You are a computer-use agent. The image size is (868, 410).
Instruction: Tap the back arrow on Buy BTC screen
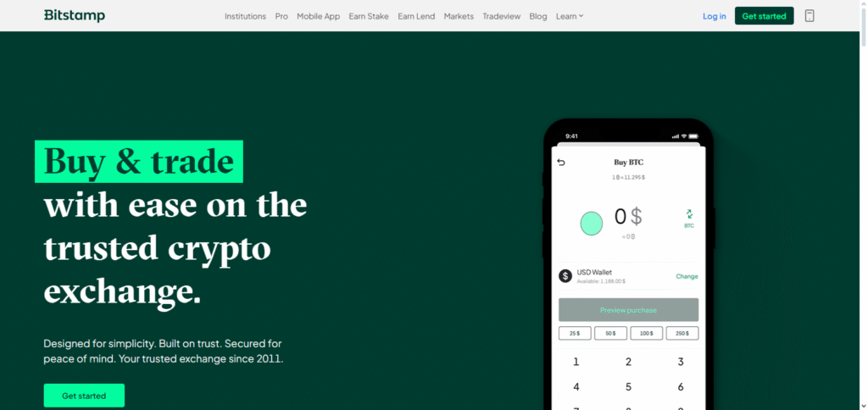[561, 162]
